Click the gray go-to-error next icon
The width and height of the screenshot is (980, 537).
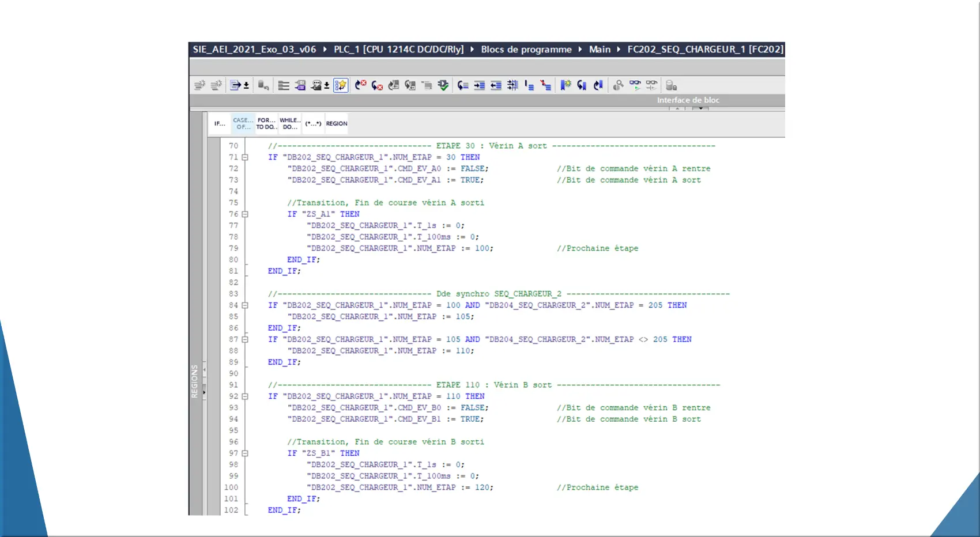[410, 85]
